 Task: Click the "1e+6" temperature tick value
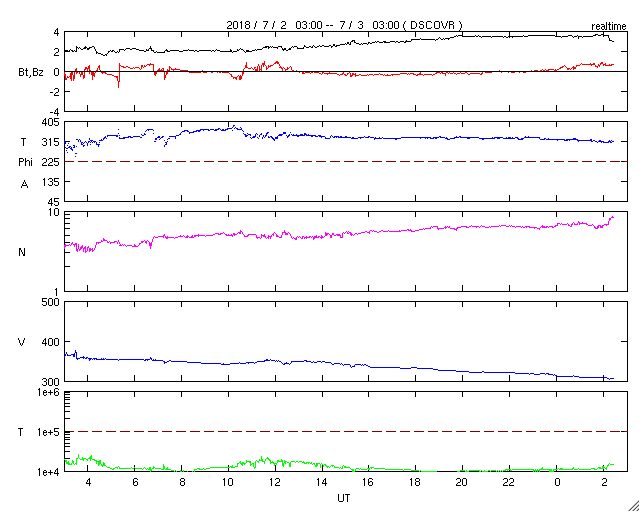coord(49,392)
